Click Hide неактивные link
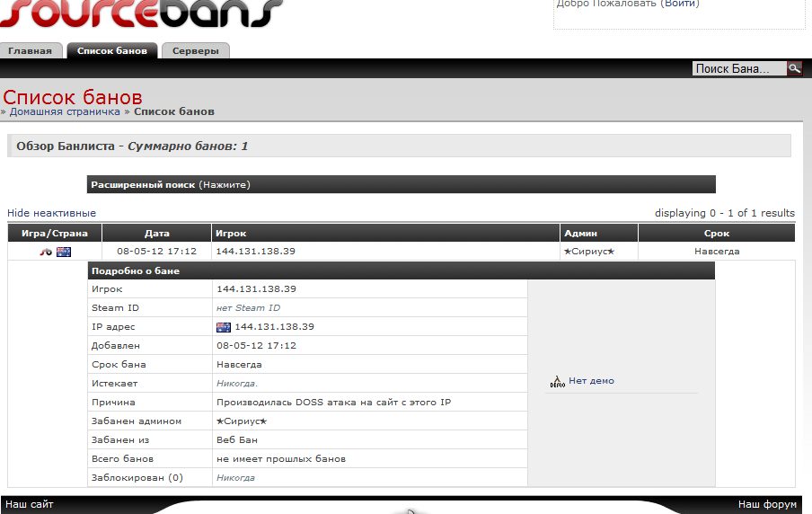This screenshot has height=514, width=812. click(51, 213)
